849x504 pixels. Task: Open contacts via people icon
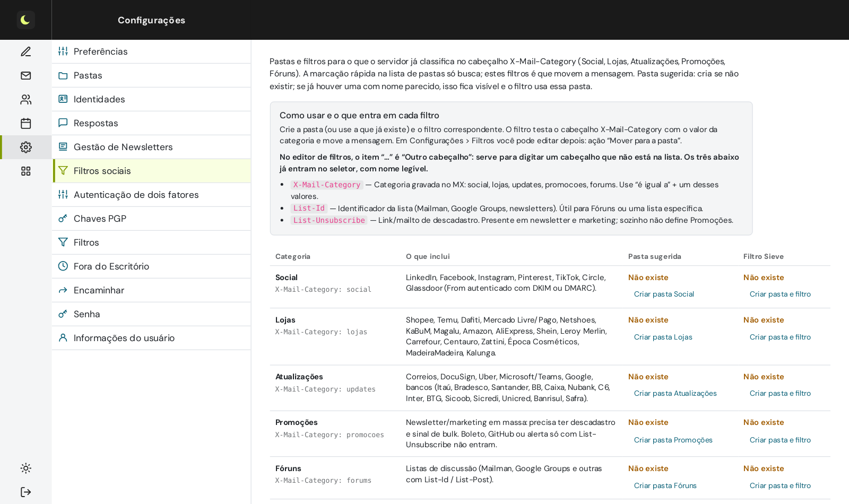coord(25,99)
